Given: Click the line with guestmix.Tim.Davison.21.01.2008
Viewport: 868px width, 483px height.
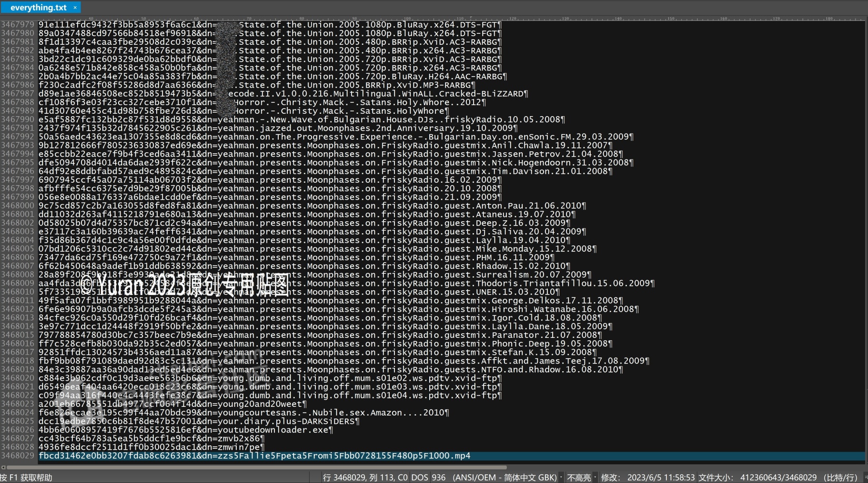Looking at the screenshot, I should click(x=325, y=171).
